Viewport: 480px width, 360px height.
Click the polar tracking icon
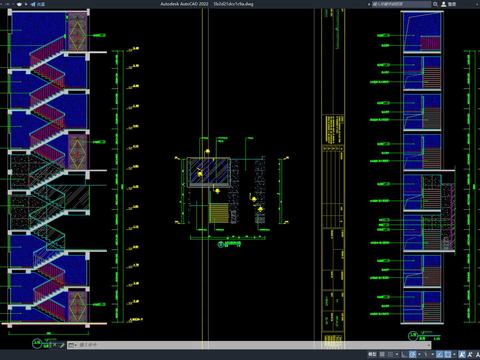(412, 354)
